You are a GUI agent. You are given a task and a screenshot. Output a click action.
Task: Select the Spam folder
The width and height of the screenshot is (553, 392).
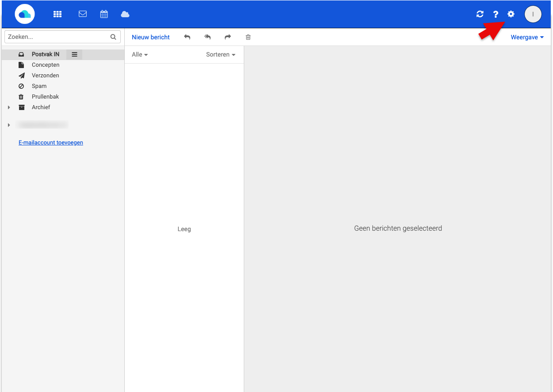(39, 86)
